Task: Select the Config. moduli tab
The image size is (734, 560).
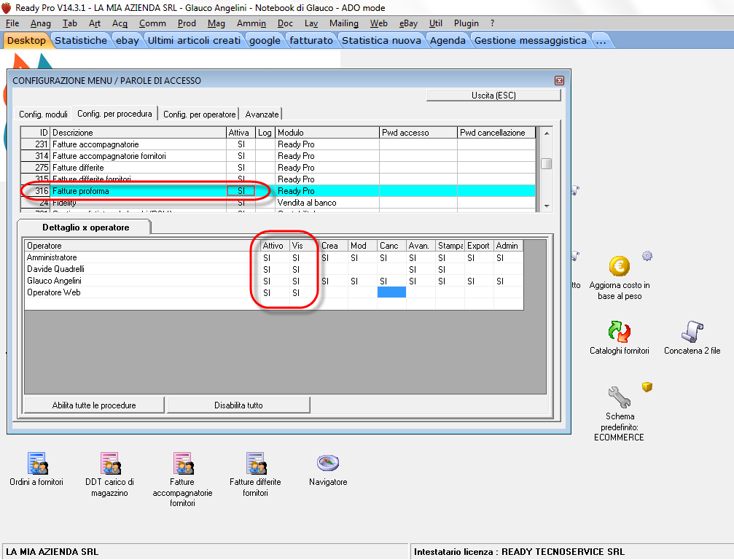Action: pos(43,114)
